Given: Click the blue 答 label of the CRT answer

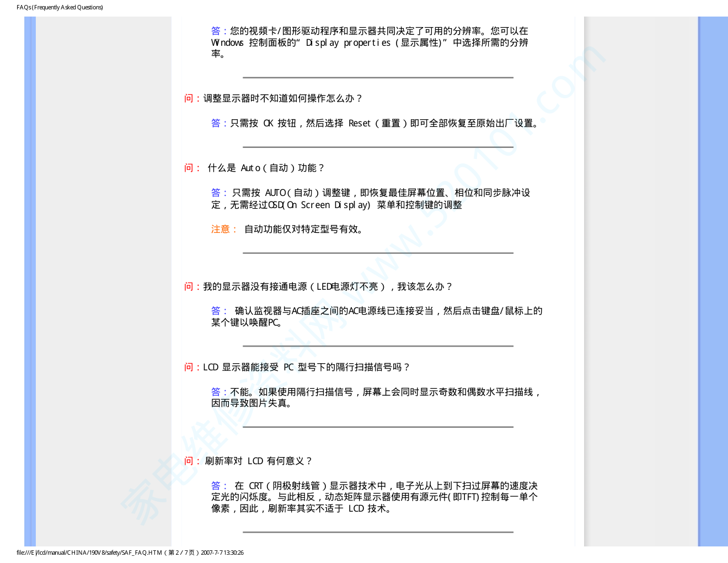Looking at the screenshot, I should [216, 486].
